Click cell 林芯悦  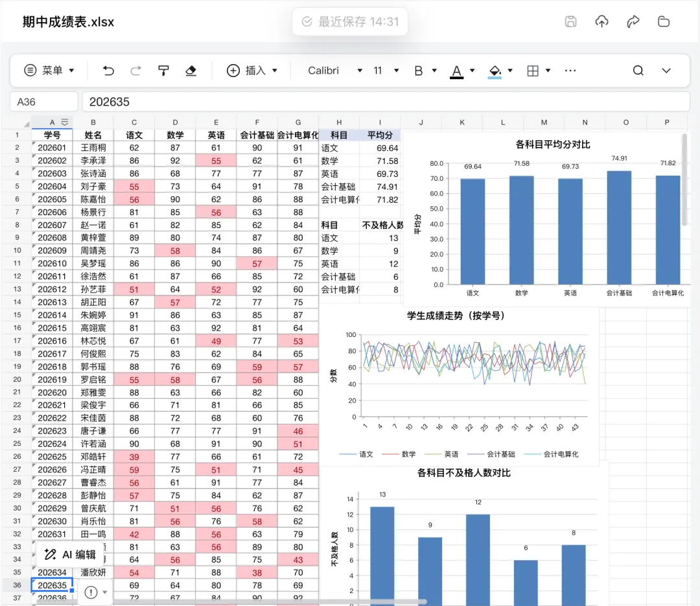pos(93,341)
